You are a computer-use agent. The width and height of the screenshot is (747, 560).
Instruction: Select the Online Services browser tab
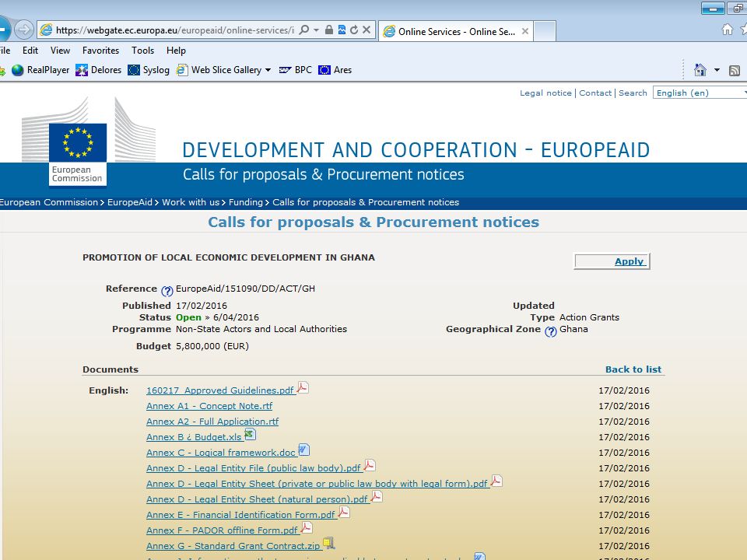pos(456,31)
